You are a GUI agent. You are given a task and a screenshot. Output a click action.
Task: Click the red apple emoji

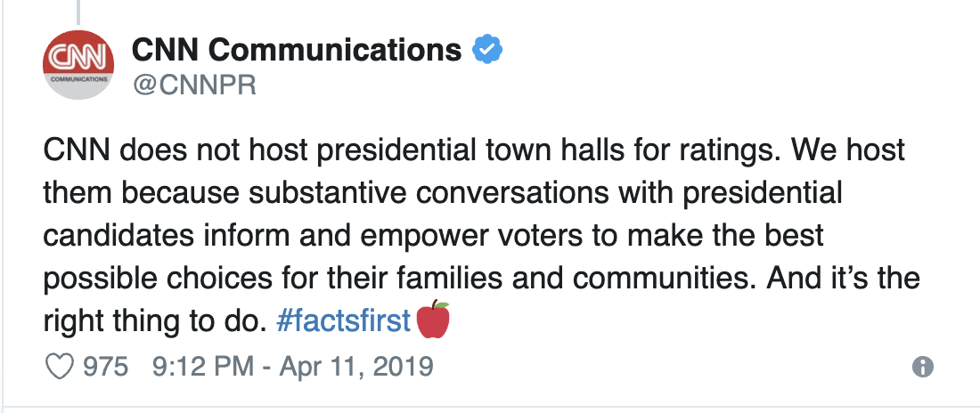(434, 320)
